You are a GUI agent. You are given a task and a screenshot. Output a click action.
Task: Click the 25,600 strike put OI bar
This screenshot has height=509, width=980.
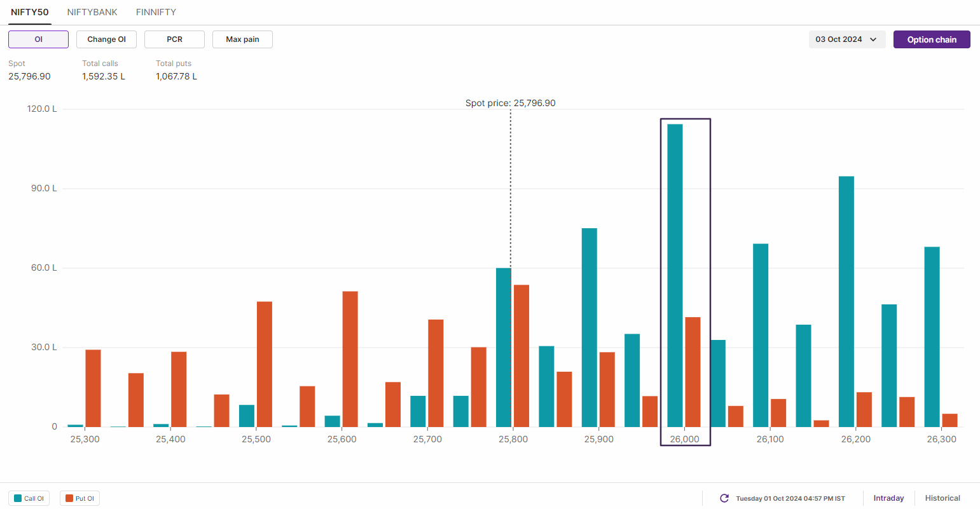pos(350,359)
